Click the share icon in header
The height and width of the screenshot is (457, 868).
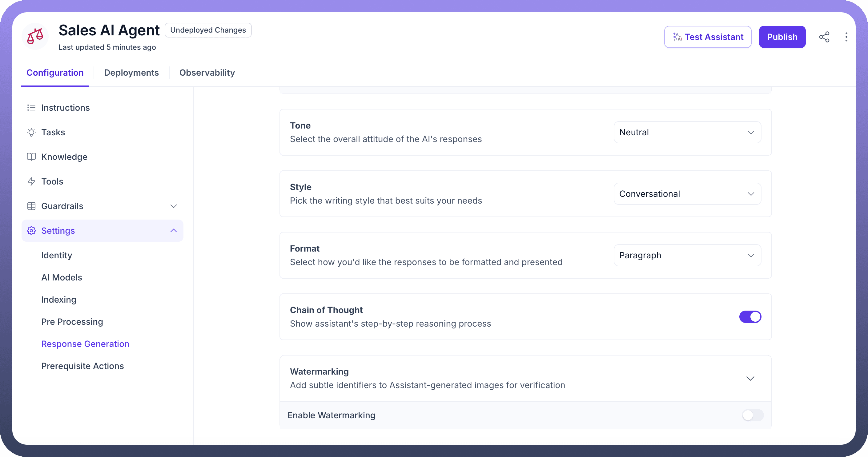click(824, 37)
